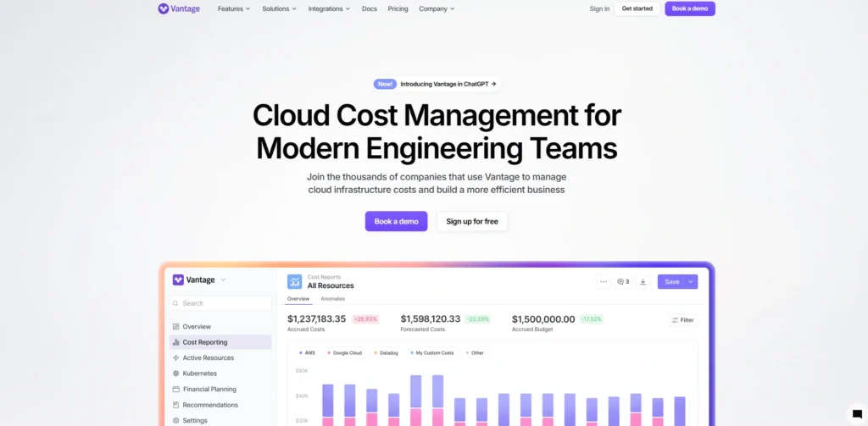Click Book a demo in the top navigation bar
Screen dimensions: 868x426
pyautogui.click(x=690, y=8)
